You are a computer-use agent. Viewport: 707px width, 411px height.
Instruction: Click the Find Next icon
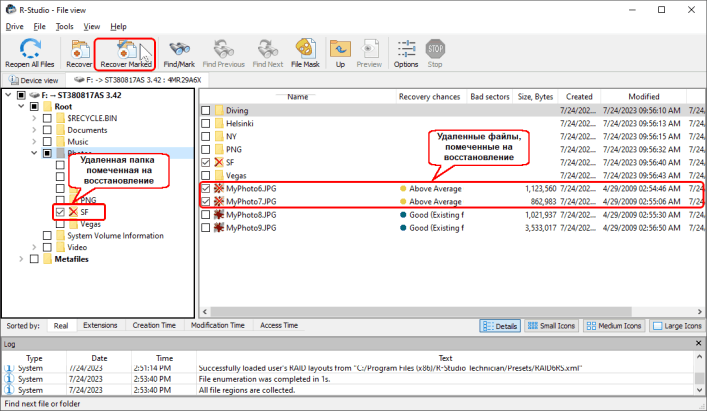268,49
